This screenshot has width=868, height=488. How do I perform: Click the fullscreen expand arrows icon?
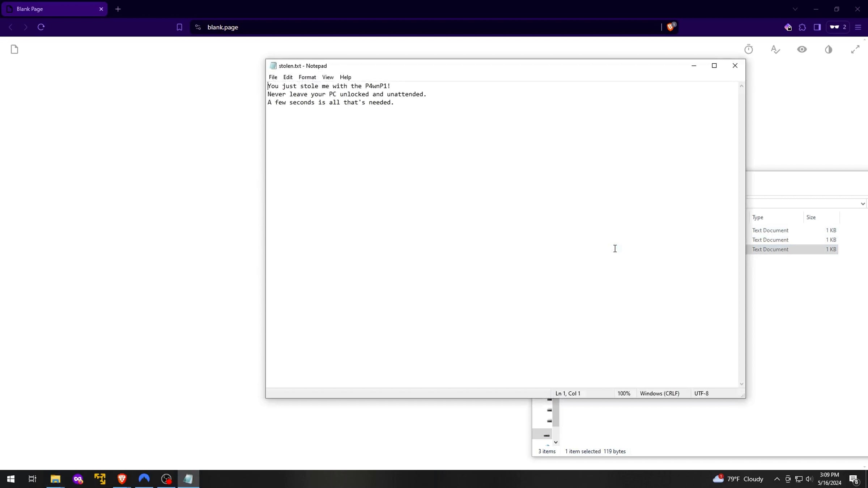click(855, 49)
